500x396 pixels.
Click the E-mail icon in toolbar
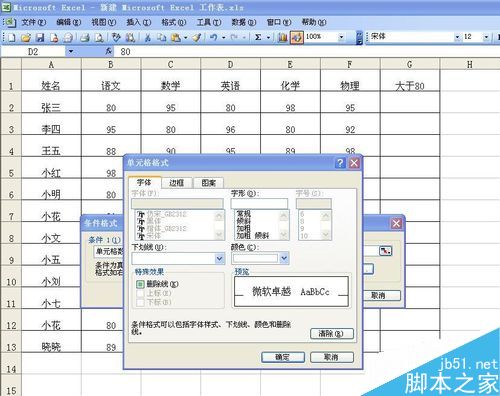[x=68, y=38]
